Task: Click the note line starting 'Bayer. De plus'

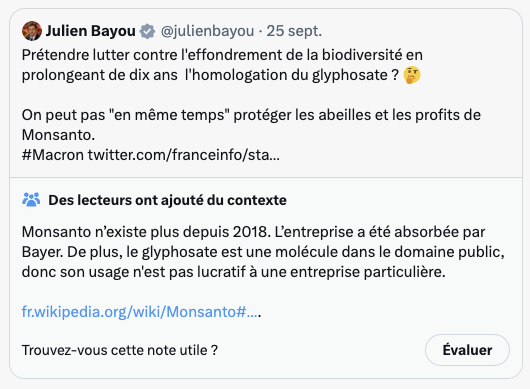Action: (263, 252)
